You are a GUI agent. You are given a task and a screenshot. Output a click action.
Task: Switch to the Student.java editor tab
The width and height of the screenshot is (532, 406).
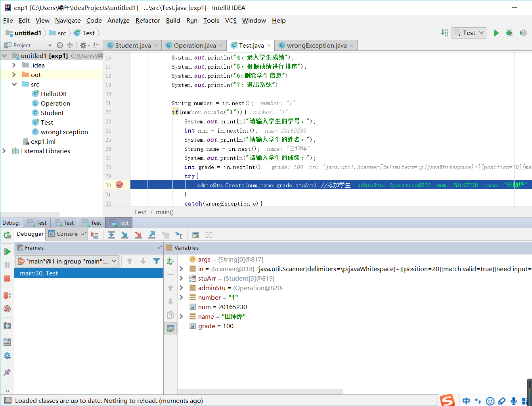133,46
